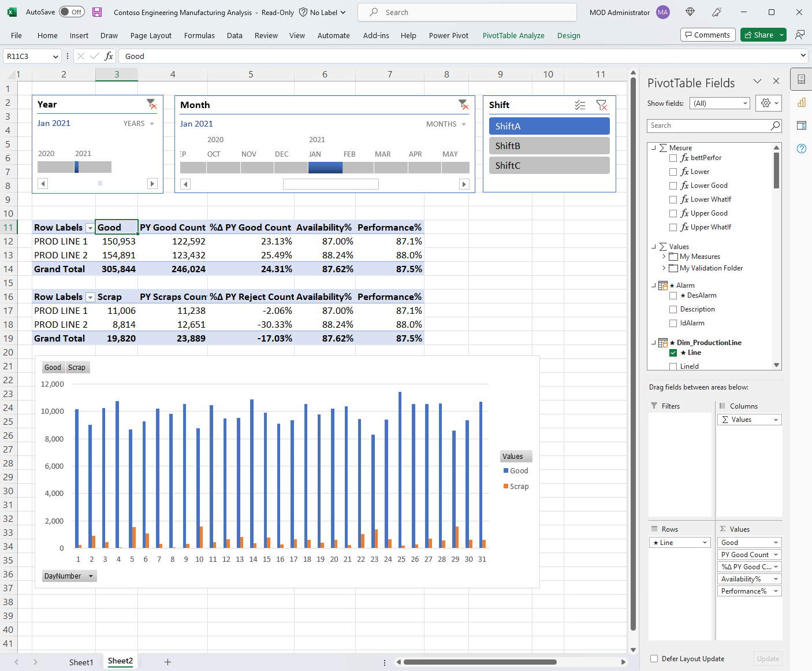Toggle the AutoSave switch
The width and height of the screenshot is (812, 671).
tap(72, 12)
